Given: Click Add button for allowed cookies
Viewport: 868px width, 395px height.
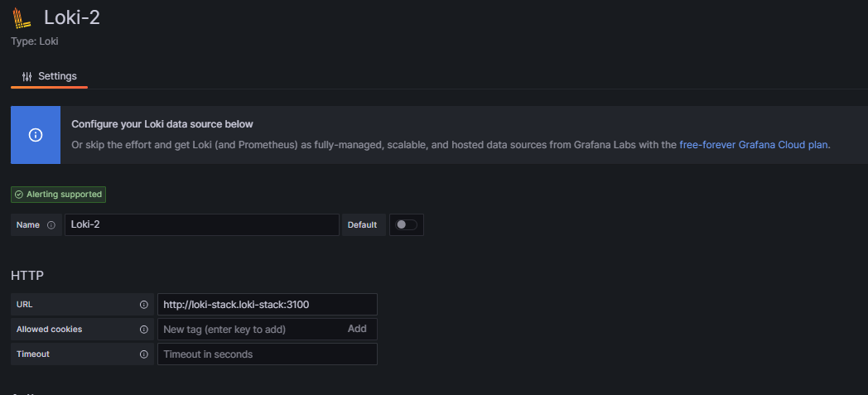Looking at the screenshot, I should point(357,329).
